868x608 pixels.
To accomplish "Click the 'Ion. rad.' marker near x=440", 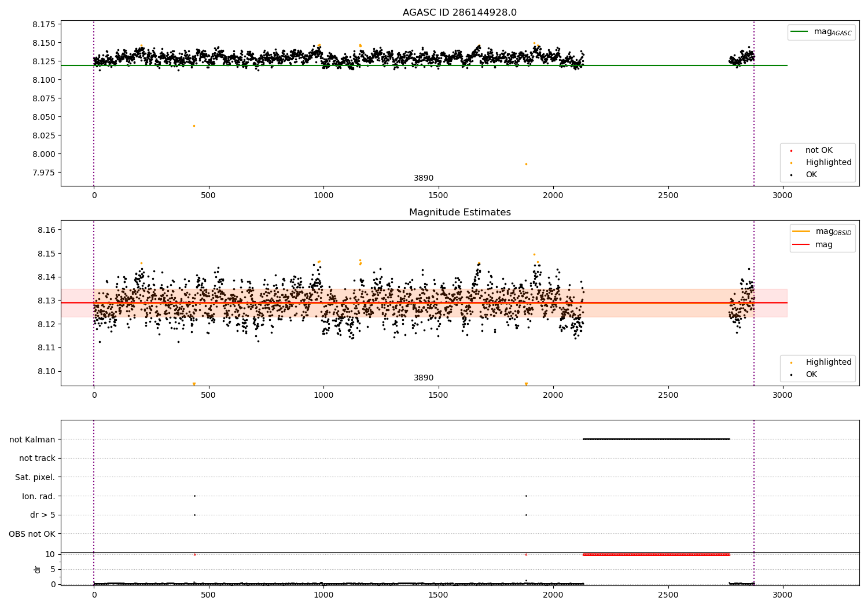I will pyautogui.click(x=194, y=496).
